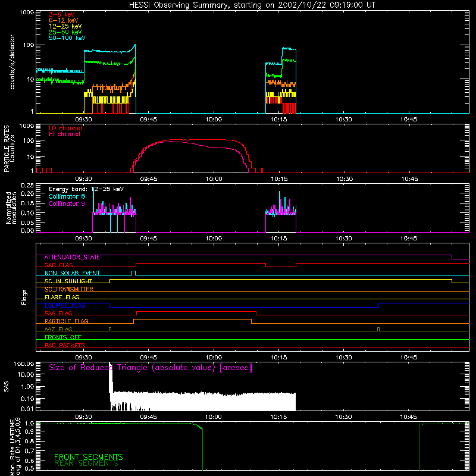Click the 0.25 tick on the modulation axis
This screenshot has height=476, width=476.
click(27, 186)
